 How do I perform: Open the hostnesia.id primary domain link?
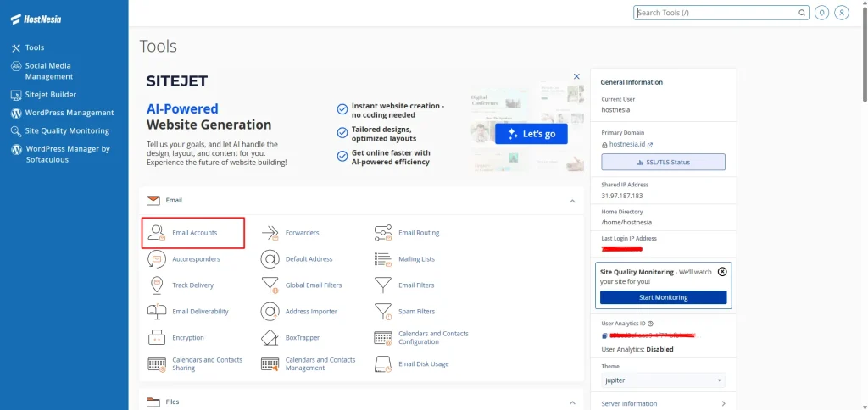tap(627, 144)
